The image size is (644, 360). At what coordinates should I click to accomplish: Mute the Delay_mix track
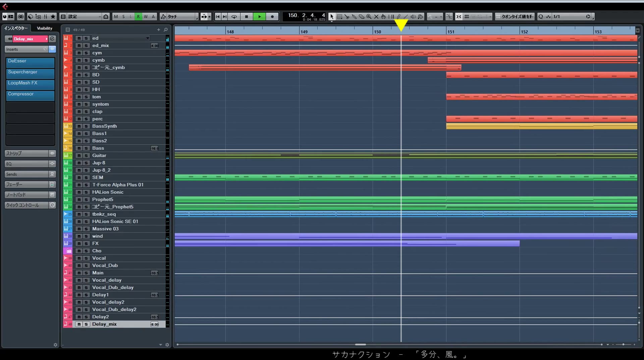pos(79,324)
